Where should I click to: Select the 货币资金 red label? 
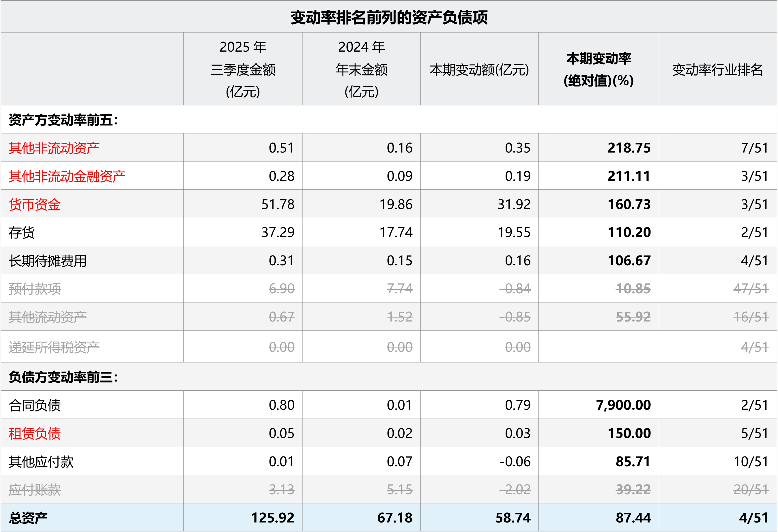coord(34,204)
